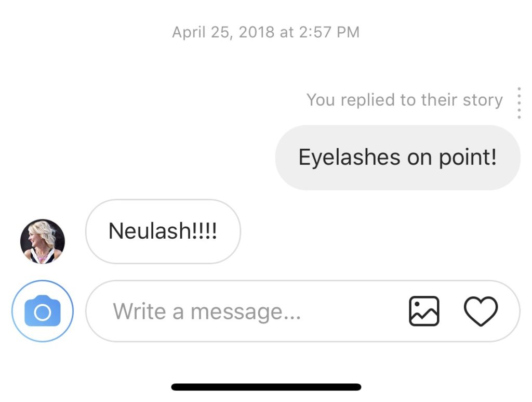Click the heart outline in the message bar
The width and height of the screenshot is (532, 402).
point(481,311)
